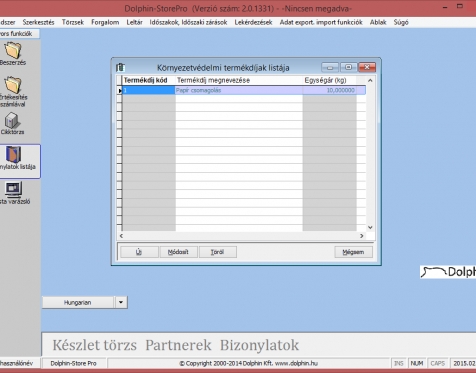The height and width of the screenshot is (373, 476).
Task: Open the Ablak menu
Action: click(378, 22)
